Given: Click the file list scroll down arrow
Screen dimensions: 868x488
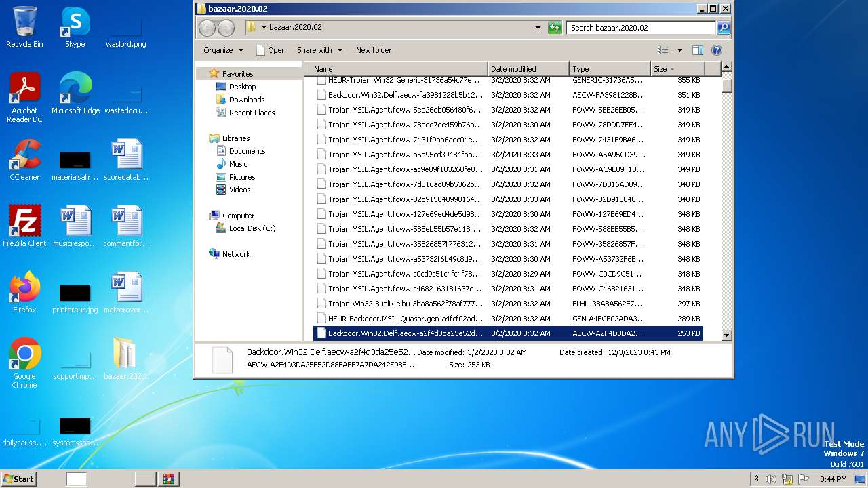Looking at the screenshot, I should 727,335.
